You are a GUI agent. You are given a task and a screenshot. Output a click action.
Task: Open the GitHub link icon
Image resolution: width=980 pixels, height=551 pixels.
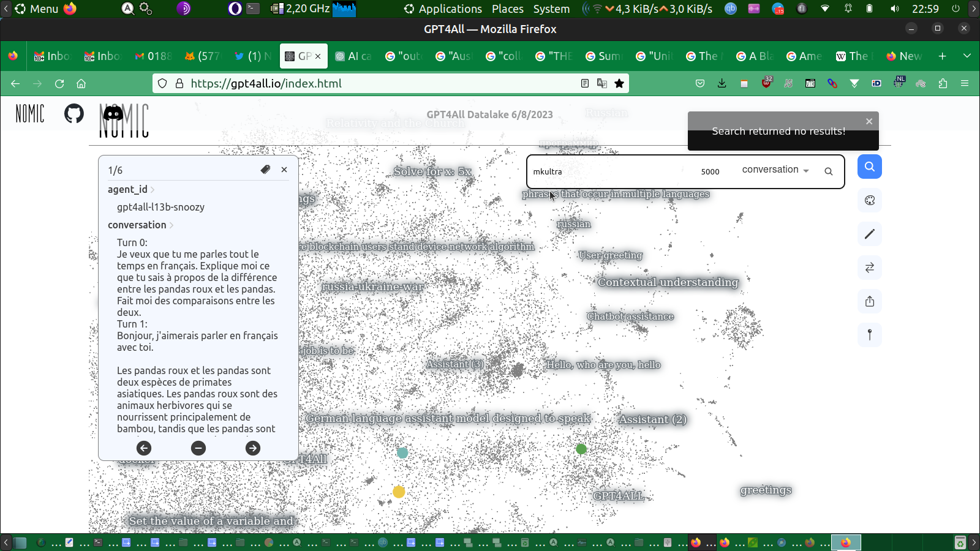74,113
